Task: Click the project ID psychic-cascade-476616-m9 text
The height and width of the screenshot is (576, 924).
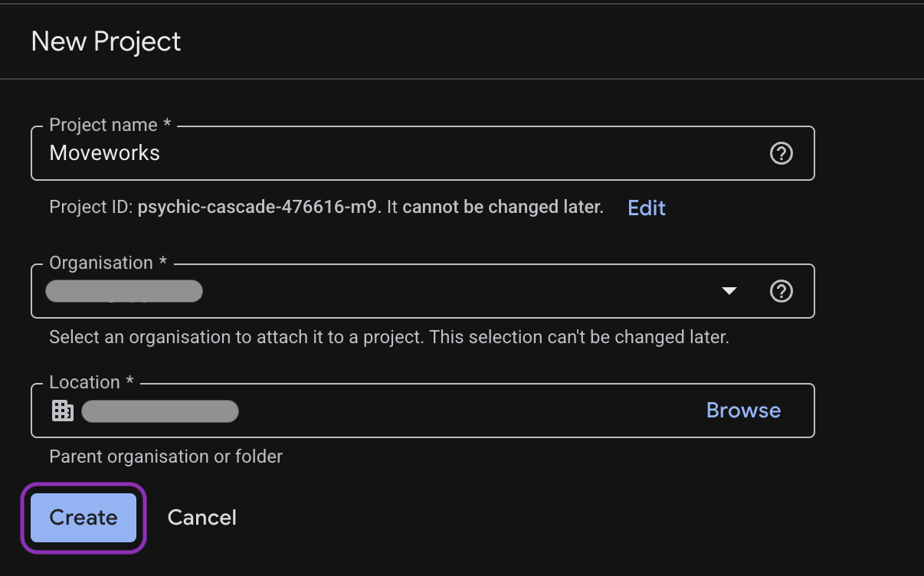Action: [258, 208]
